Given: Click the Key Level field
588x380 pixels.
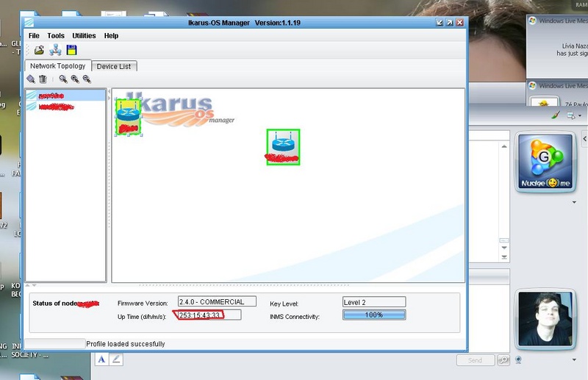Looking at the screenshot, I should tap(374, 302).
